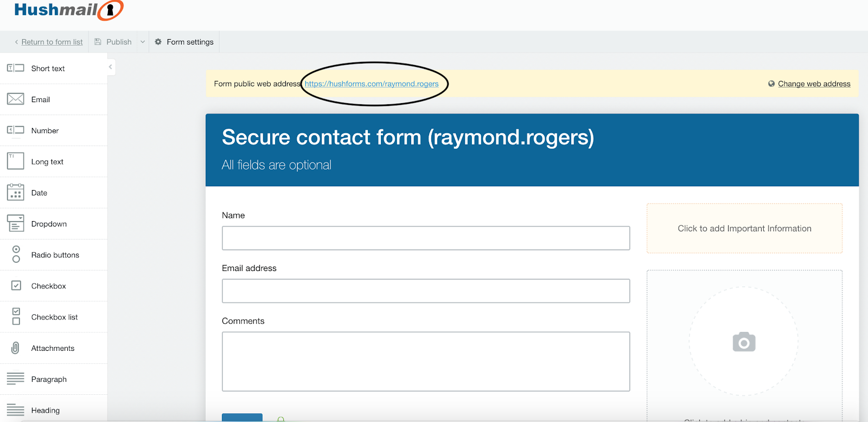
Task: Click to add Important Information box
Action: [744, 229]
